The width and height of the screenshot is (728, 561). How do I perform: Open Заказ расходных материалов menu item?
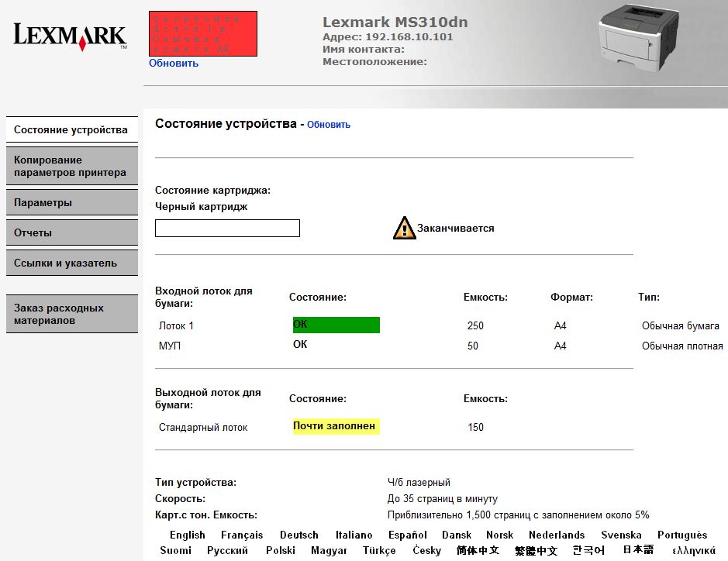(x=72, y=314)
